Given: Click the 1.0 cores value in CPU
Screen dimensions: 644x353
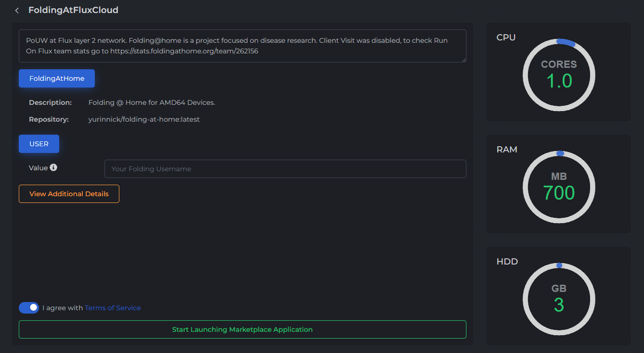Looking at the screenshot, I should tap(559, 81).
